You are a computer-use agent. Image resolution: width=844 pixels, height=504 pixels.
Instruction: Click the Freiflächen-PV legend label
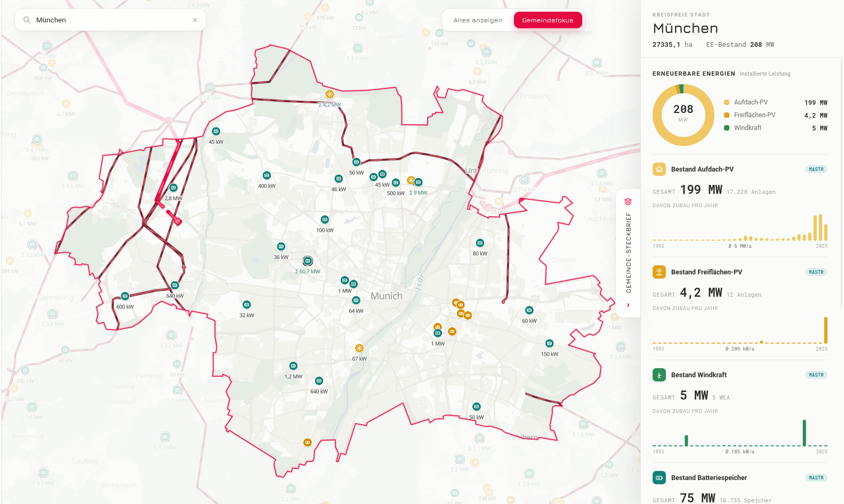point(754,115)
